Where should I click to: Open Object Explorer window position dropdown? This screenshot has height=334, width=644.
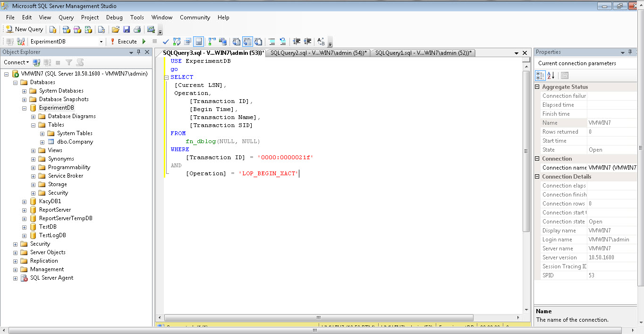(x=131, y=52)
